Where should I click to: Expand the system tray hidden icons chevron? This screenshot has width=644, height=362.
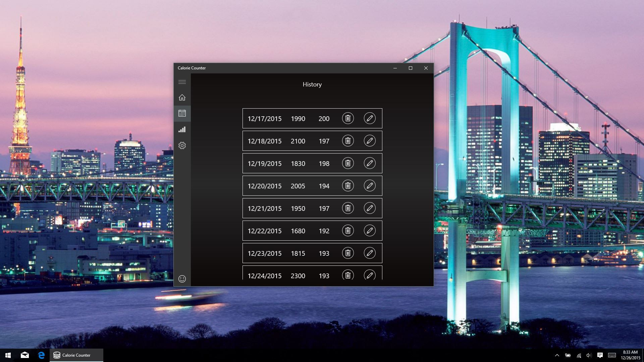pos(557,355)
